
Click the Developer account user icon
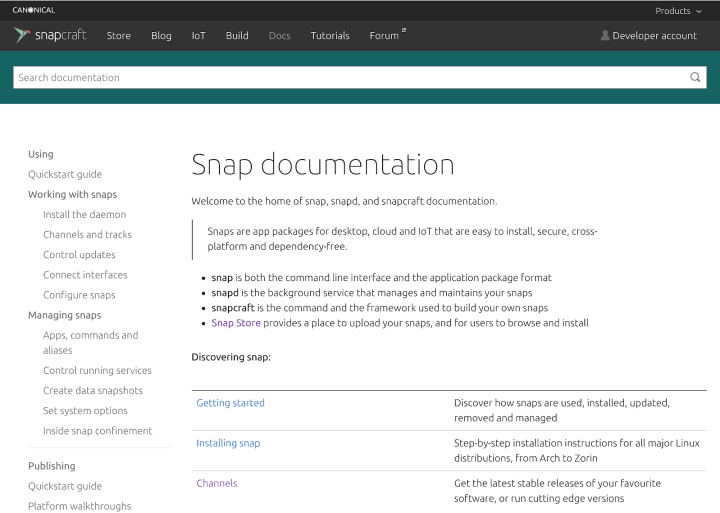coord(605,35)
